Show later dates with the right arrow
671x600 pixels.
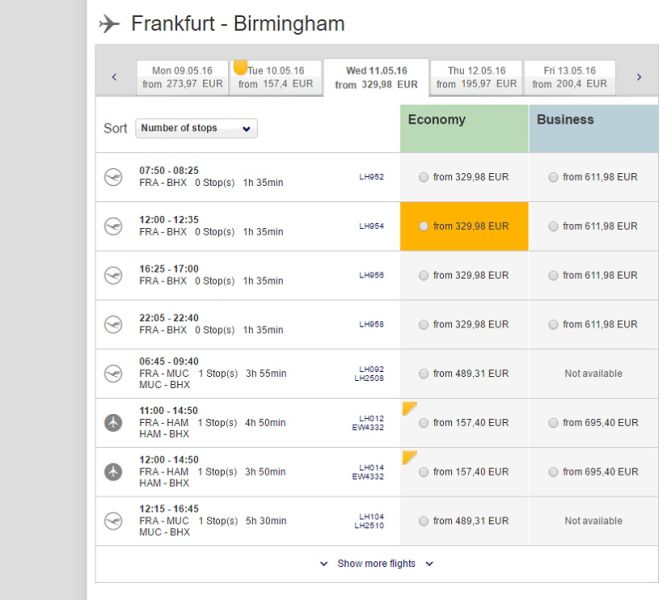pyautogui.click(x=639, y=77)
